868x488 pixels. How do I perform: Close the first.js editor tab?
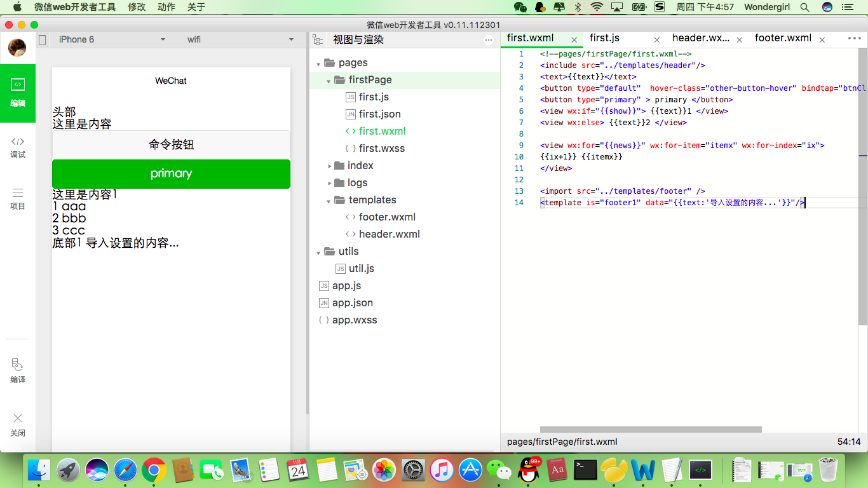click(x=657, y=39)
